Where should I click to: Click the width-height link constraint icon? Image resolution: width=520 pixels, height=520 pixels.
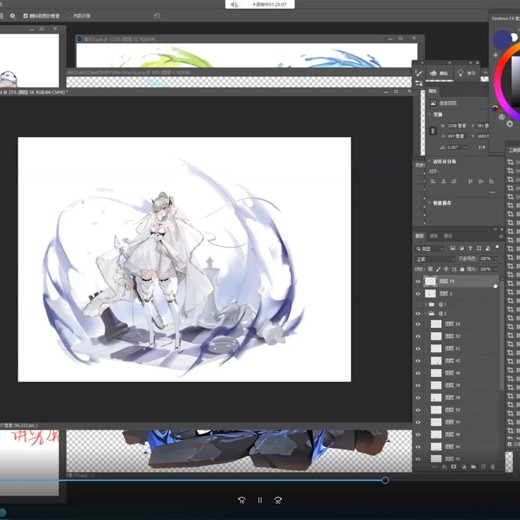tap(433, 131)
